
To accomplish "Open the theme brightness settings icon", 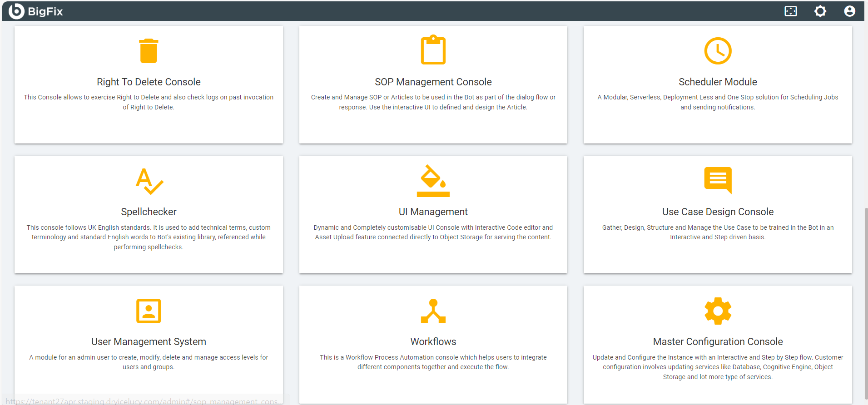I will (x=820, y=11).
